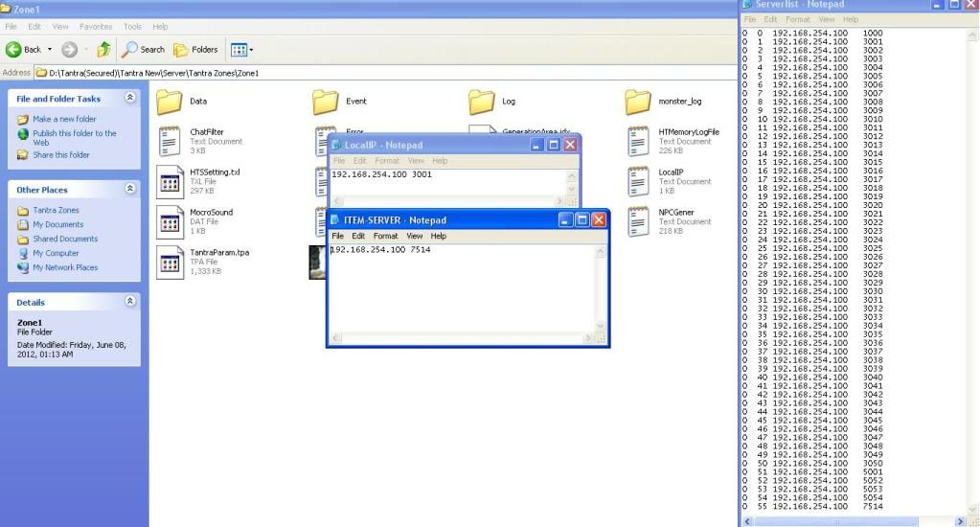Toggle the Folders pane button
The image size is (980, 527).
195,49
